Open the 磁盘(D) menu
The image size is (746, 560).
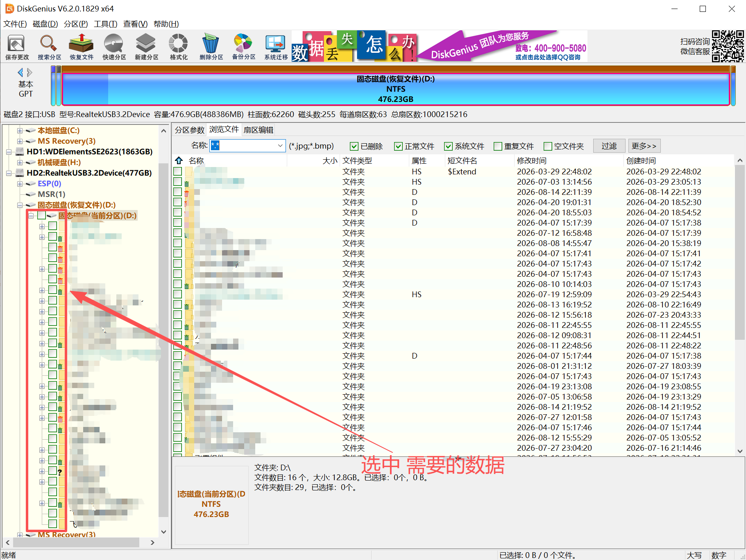(45, 24)
